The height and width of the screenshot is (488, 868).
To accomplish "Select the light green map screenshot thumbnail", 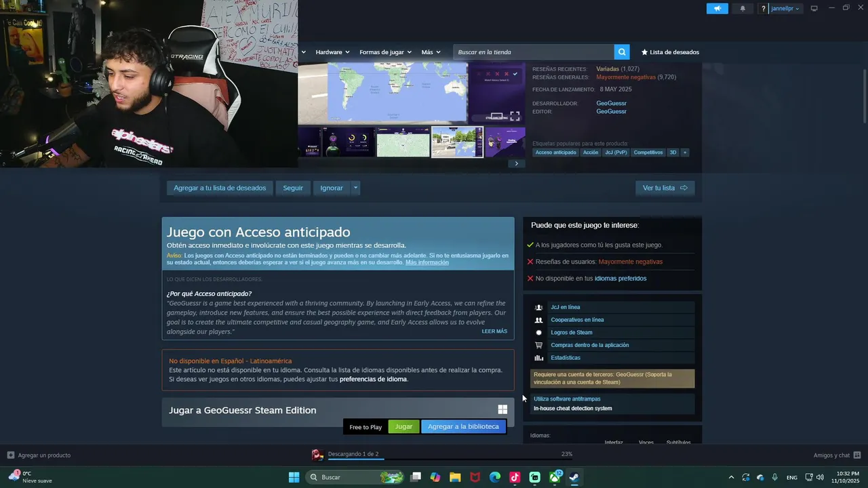I will [403, 142].
